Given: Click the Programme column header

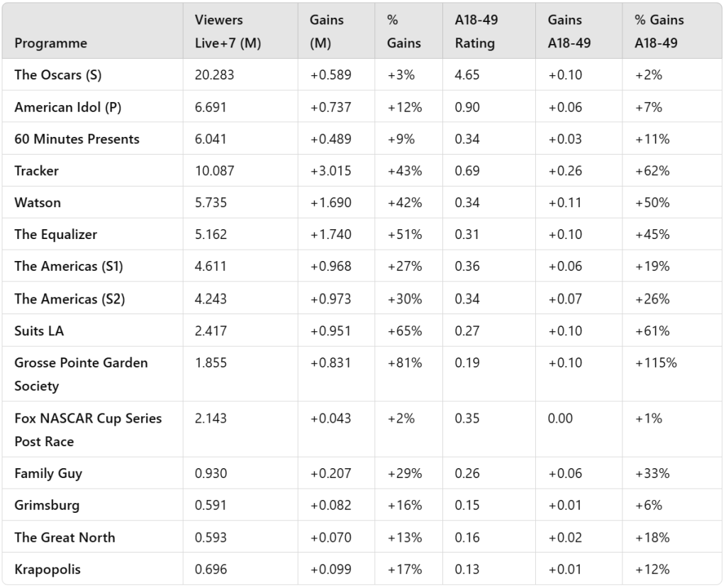Looking at the screenshot, I should [50, 43].
